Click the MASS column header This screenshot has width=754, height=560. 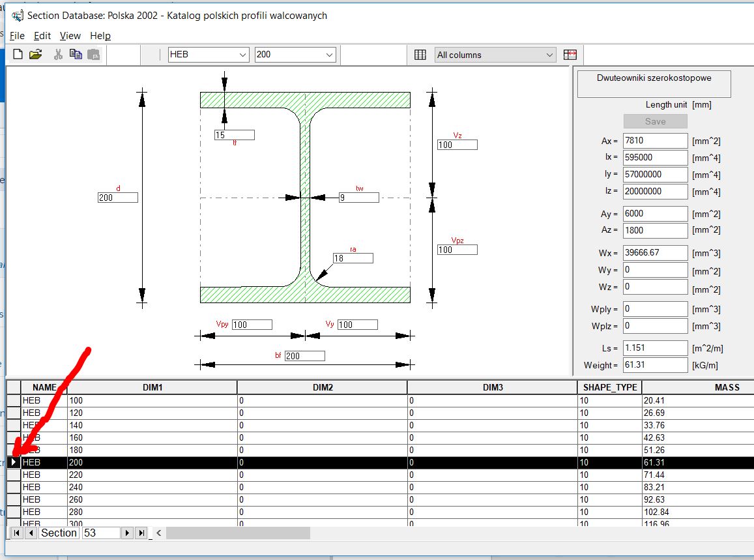[x=698, y=387]
